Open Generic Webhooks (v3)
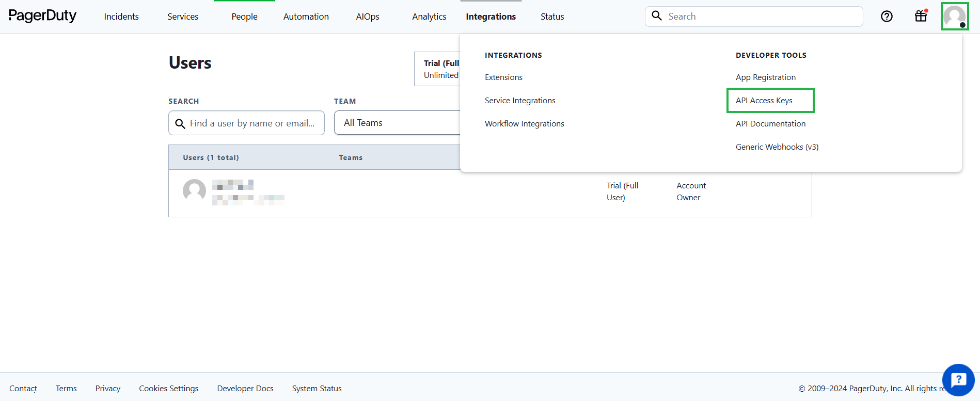 tap(777, 147)
